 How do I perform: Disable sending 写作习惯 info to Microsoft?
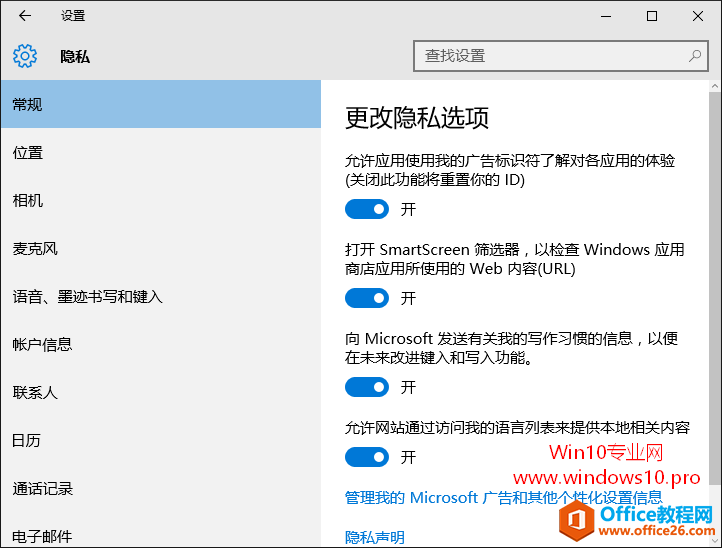(x=367, y=387)
